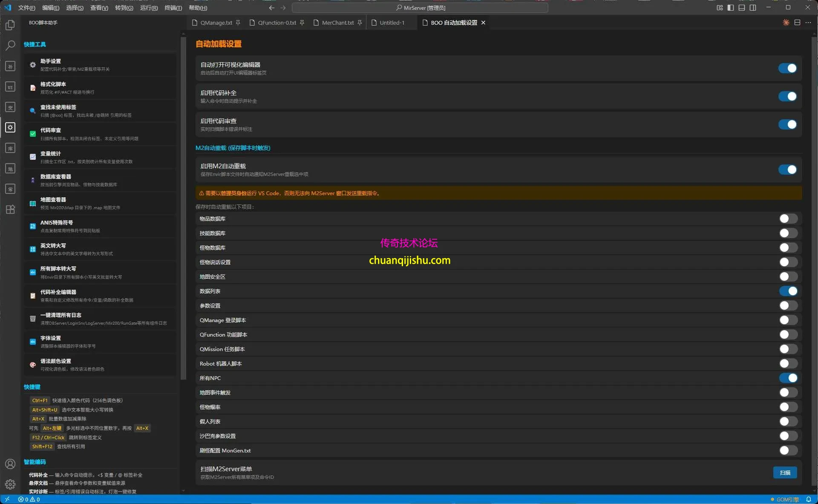Open the UI editor icon in activity bar

tap(10, 86)
